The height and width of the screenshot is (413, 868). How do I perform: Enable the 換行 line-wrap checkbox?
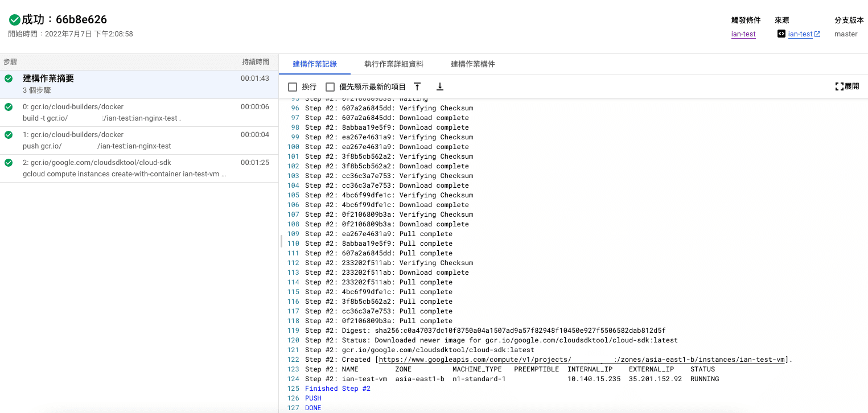[x=294, y=86]
